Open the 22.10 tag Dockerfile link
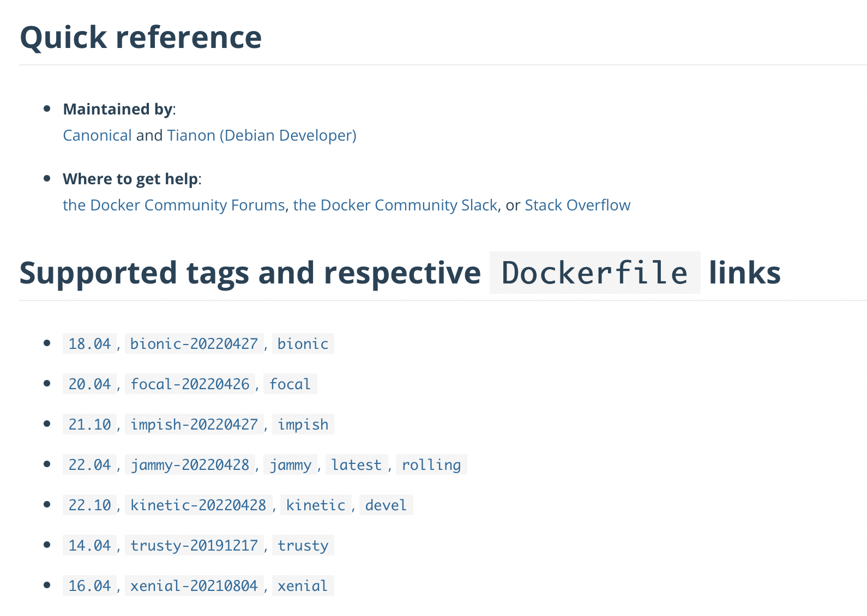 coord(90,505)
